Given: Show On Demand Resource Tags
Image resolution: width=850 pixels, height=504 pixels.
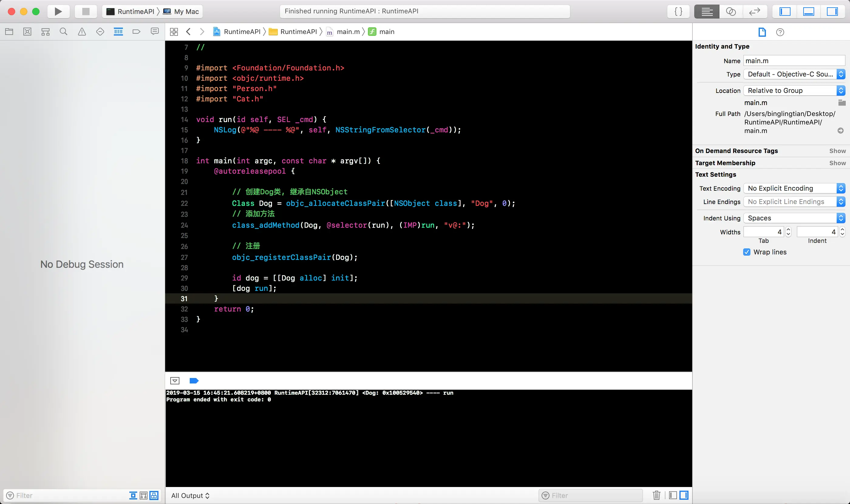Looking at the screenshot, I should (x=837, y=151).
